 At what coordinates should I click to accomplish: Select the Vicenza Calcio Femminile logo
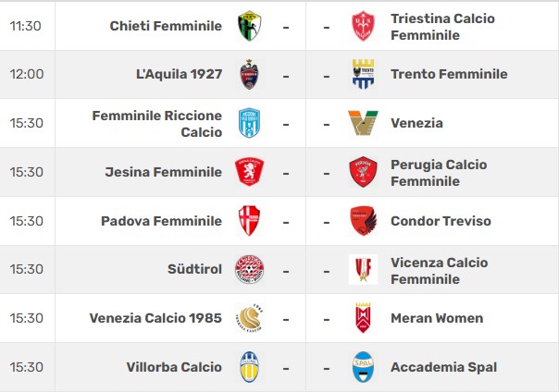coord(363,270)
